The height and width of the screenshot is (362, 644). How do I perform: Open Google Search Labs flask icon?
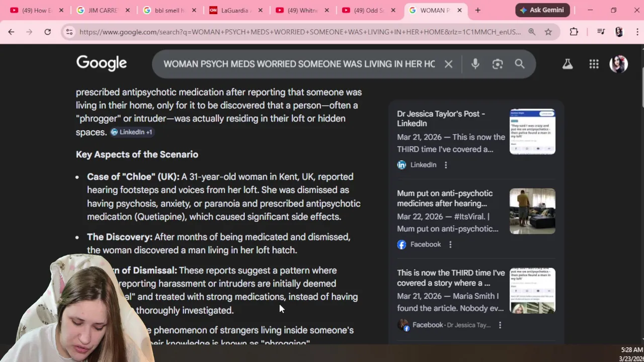tap(568, 64)
